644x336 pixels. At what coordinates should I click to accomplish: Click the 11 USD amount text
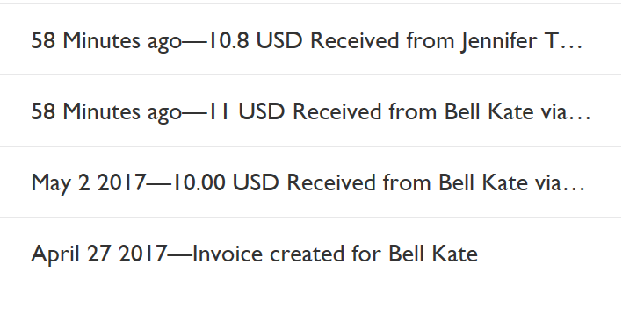pyautogui.click(x=247, y=111)
